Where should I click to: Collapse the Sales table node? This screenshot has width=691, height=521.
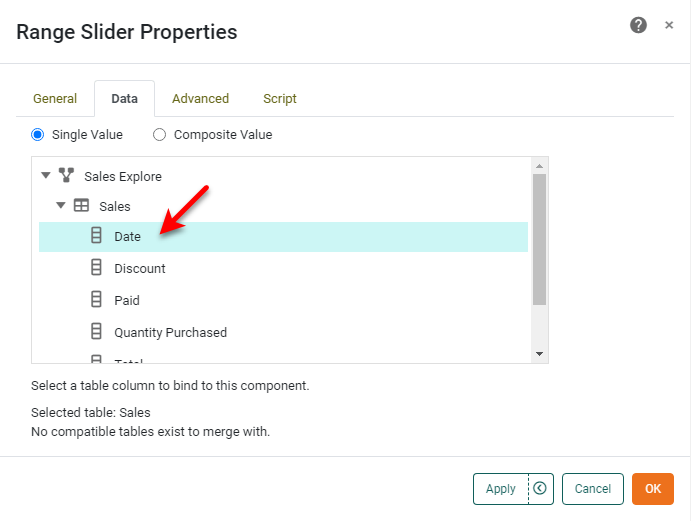click(x=61, y=206)
